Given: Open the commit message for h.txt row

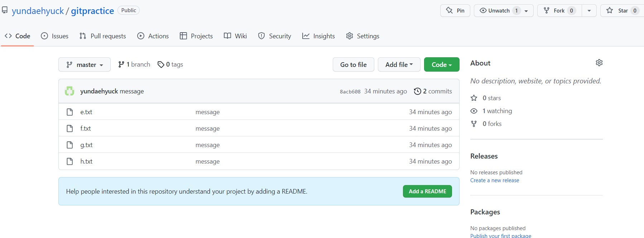Looking at the screenshot, I should click(208, 161).
